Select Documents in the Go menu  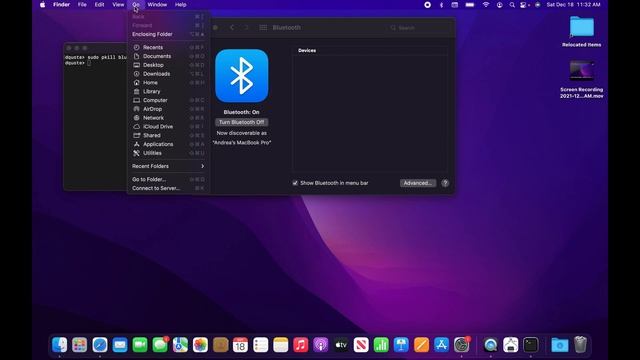coord(168,56)
